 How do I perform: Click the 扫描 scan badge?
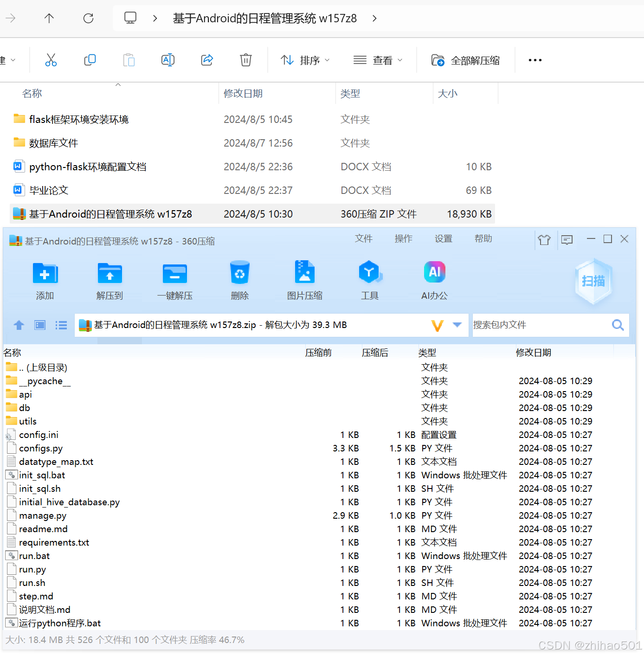593,282
